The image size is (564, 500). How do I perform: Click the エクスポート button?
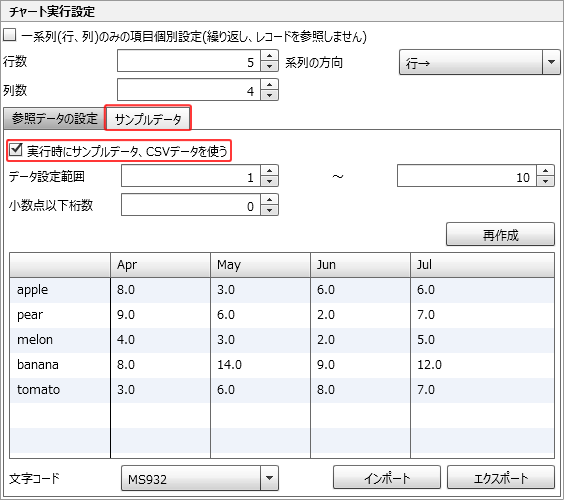[501, 477]
